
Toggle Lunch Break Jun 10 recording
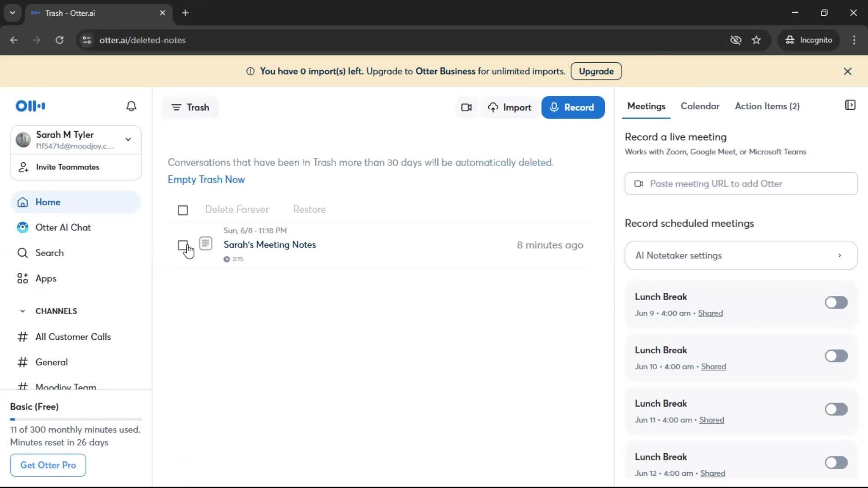(836, 356)
